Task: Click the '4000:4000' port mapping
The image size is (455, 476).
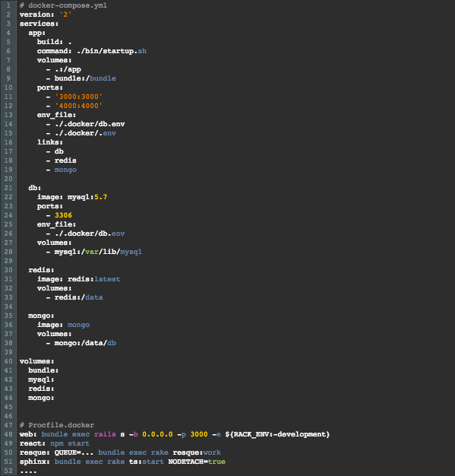Action: pos(78,106)
